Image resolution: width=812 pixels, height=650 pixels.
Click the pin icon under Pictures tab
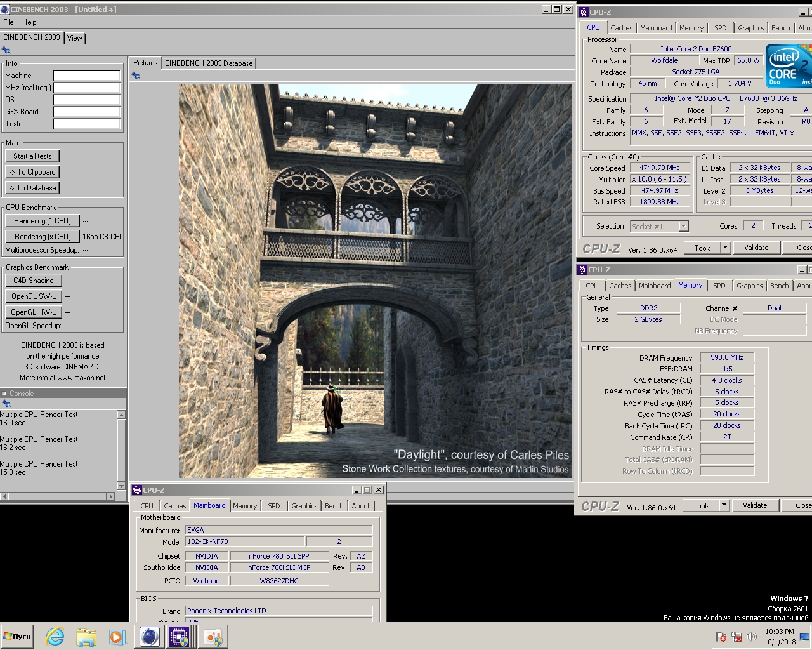136,75
